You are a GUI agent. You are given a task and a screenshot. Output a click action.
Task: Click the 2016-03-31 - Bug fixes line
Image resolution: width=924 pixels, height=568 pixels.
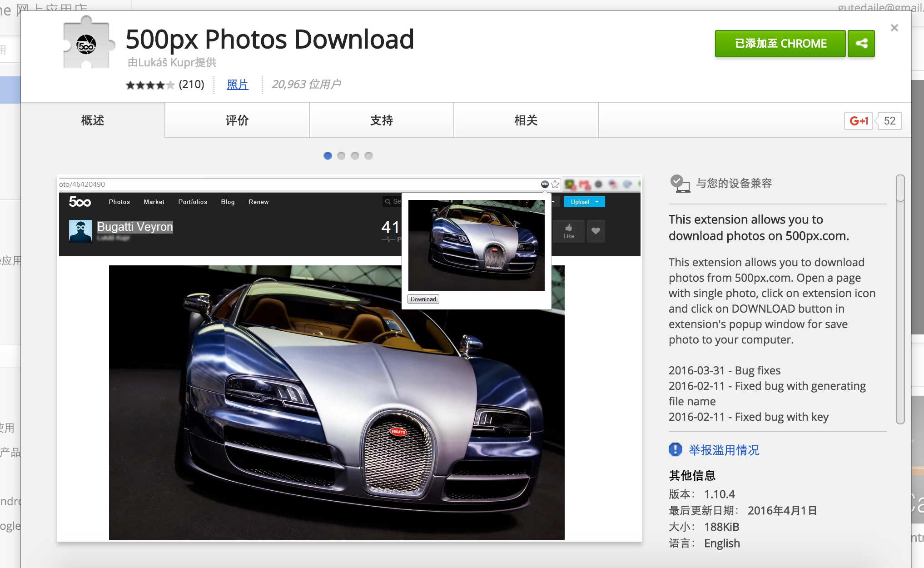pos(725,370)
